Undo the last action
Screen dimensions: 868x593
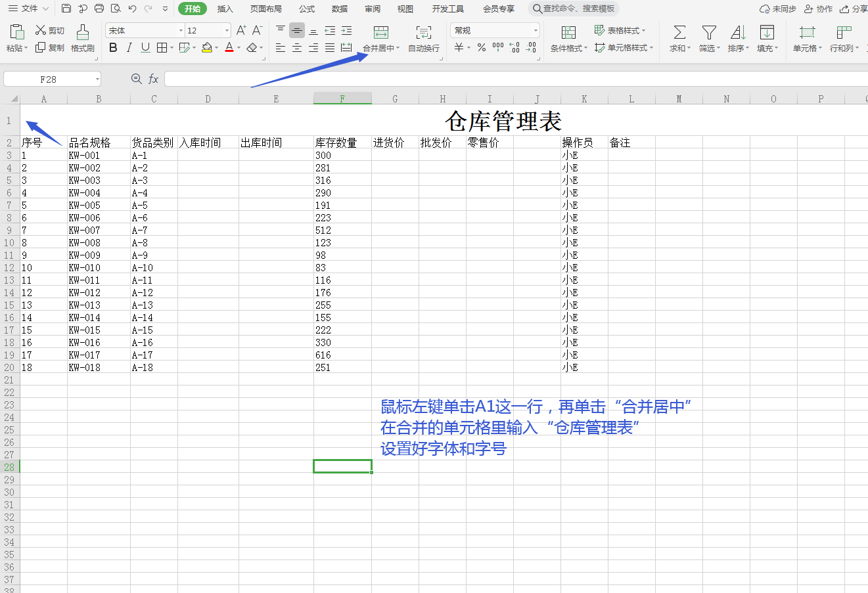(132, 9)
